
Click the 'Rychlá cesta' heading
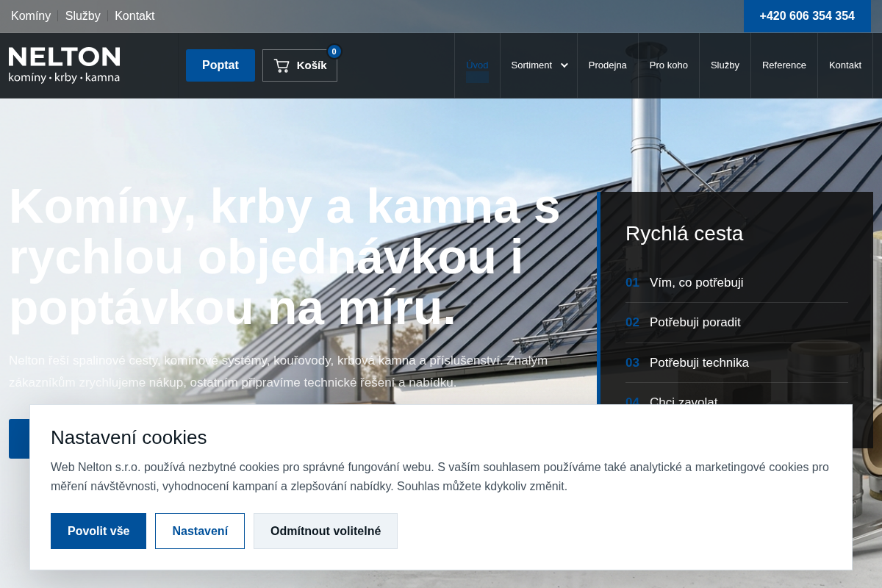(x=684, y=234)
